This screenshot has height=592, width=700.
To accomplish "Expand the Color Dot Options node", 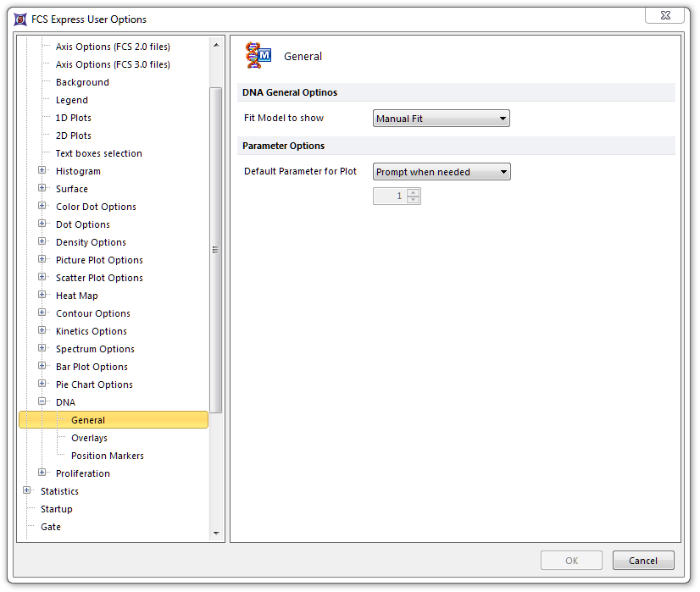I will pos(42,206).
